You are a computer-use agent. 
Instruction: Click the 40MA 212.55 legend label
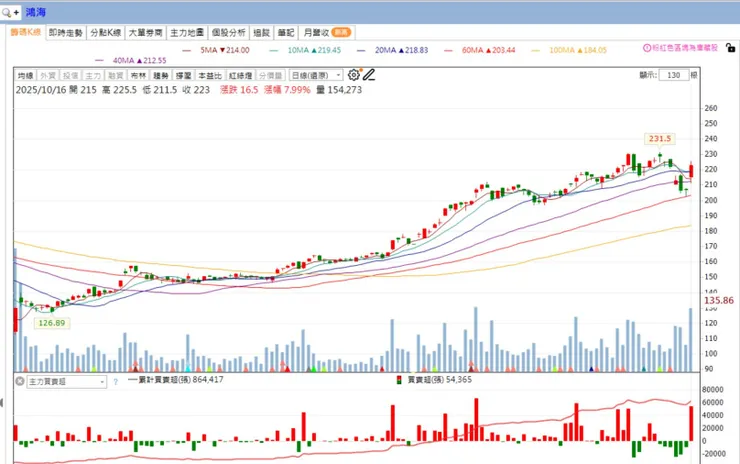tap(139, 60)
